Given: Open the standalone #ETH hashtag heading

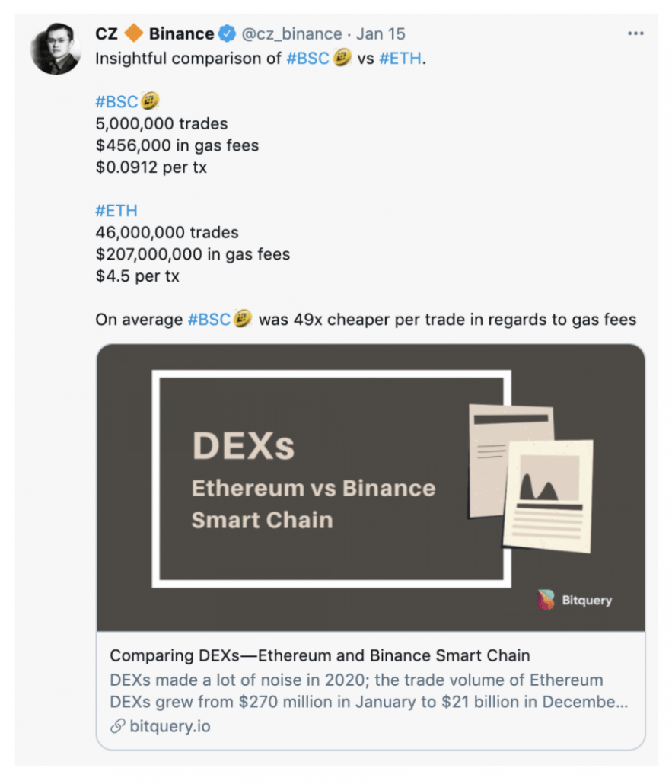Looking at the screenshot, I should 116,211.
